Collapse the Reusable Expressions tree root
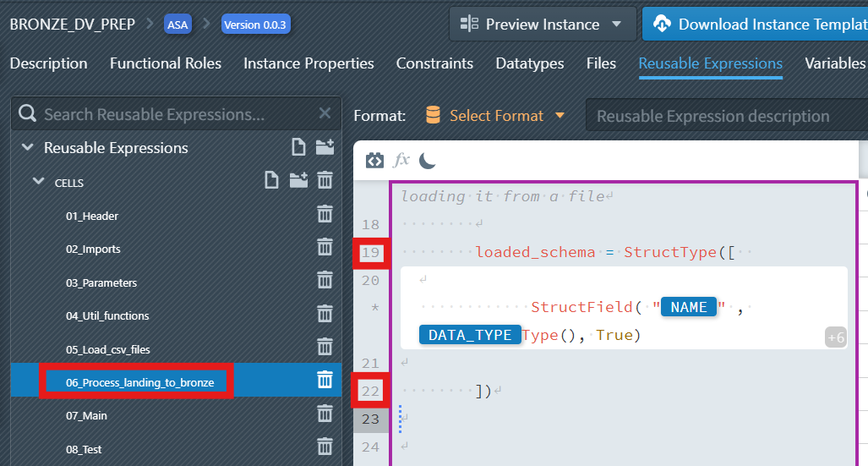868x466 pixels. [26, 148]
